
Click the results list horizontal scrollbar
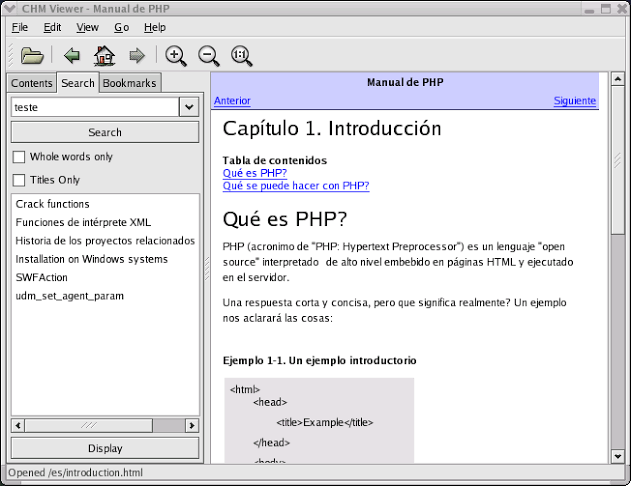[103, 425]
